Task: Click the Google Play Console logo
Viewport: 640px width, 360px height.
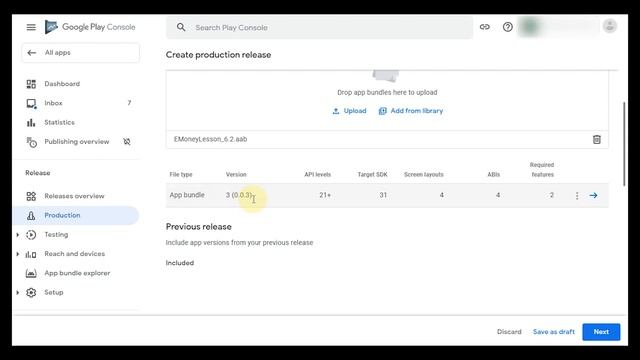Action: pos(90,27)
